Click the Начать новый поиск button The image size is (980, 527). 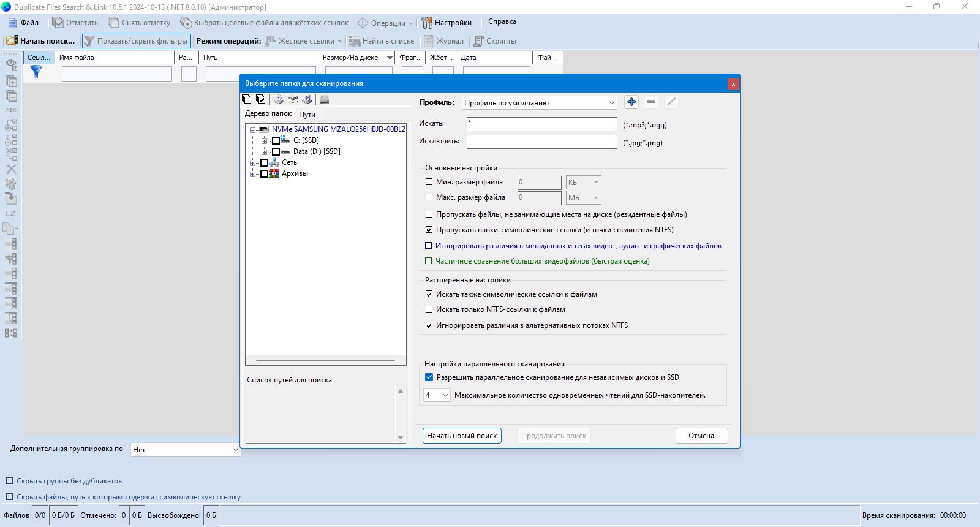462,436
